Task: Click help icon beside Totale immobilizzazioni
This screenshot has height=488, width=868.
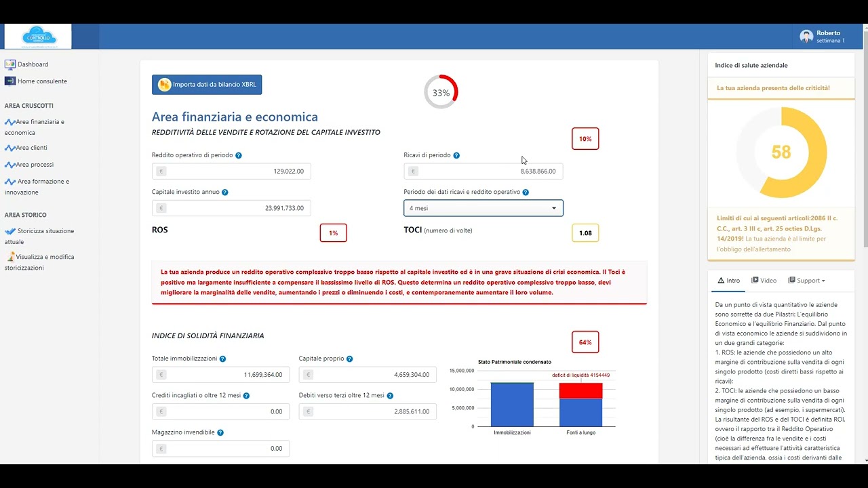Action: (222, 359)
